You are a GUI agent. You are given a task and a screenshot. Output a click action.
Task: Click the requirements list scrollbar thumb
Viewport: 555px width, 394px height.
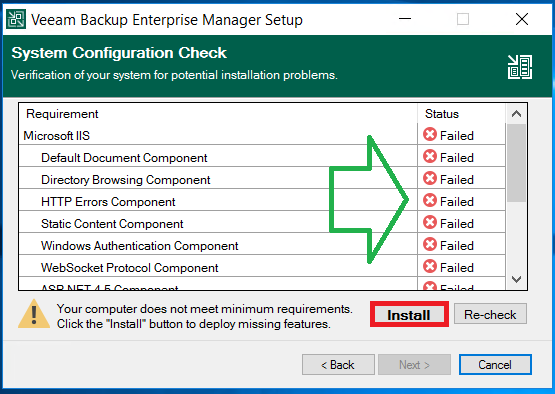tap(516, 163)
